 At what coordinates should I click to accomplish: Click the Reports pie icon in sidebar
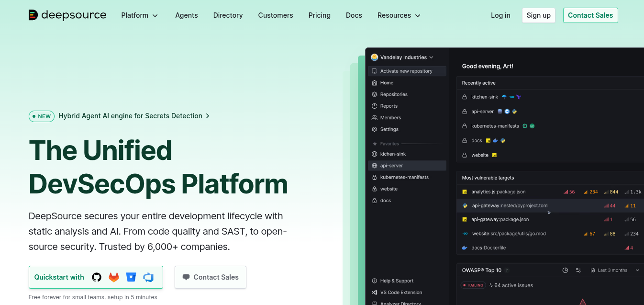[x=375, y=106]
